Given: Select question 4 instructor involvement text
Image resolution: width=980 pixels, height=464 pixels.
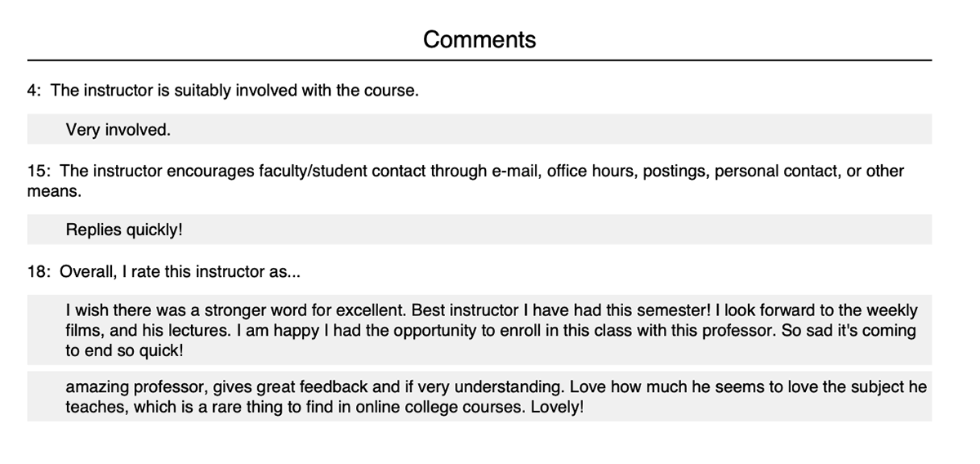Looking at the screenshot, I should (223, 91).
